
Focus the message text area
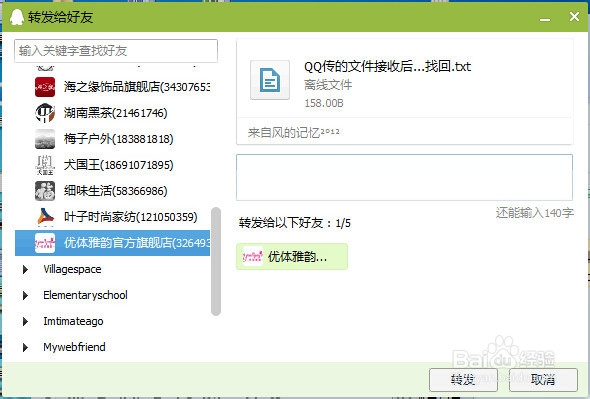404,177
